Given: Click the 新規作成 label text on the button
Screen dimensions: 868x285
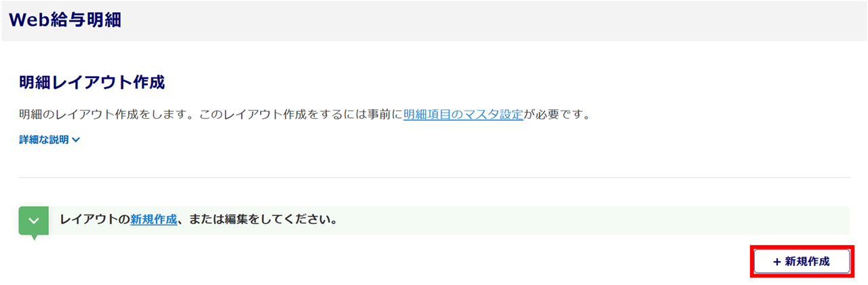Looking at the screenshot, I should 808,262.
